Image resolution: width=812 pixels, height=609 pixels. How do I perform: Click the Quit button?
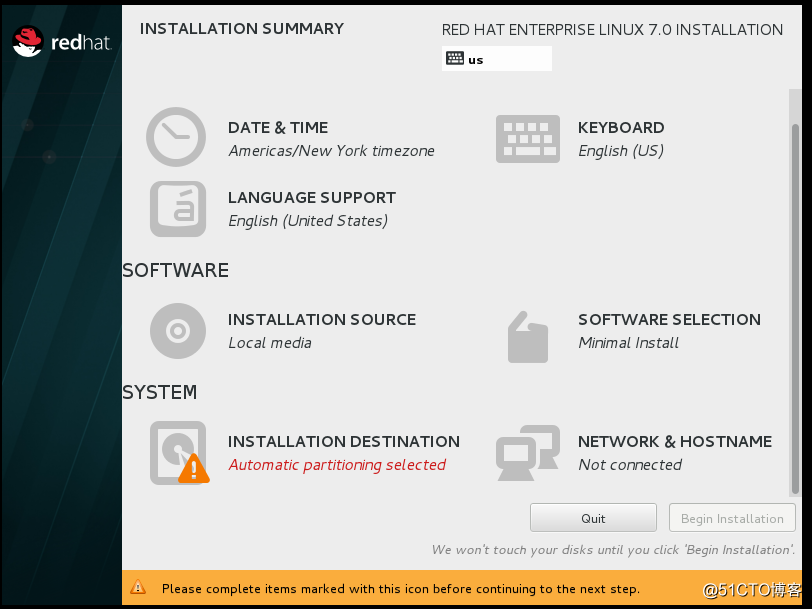click(x=593, y=518)
